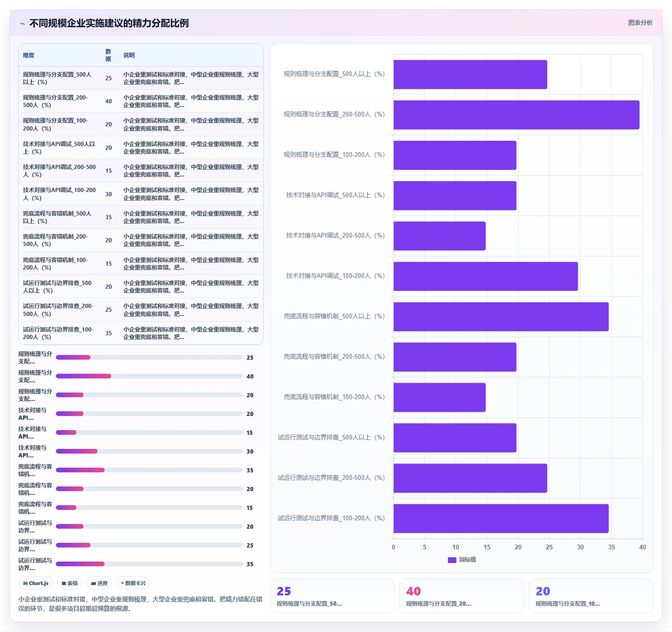Click the 规则梳理与分支配 progress bar valued 40
Image resolution: width=672 pixels, height=632 pixels.
[149, 376]
